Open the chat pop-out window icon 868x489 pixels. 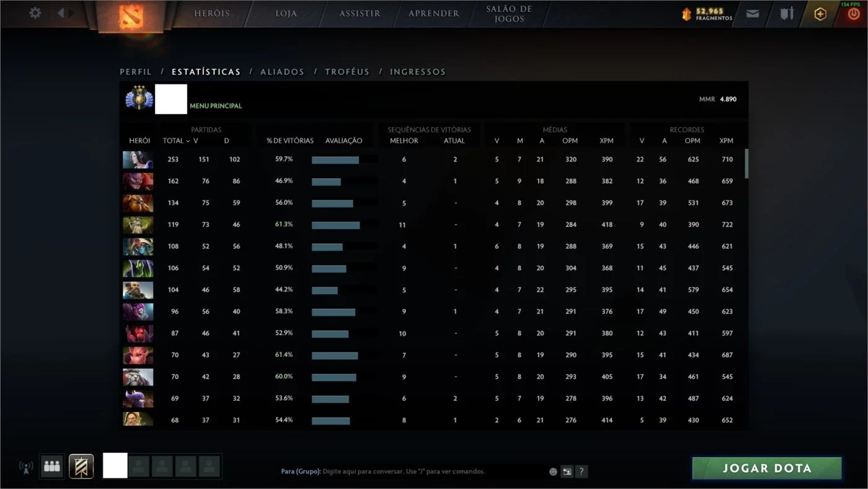567,472
